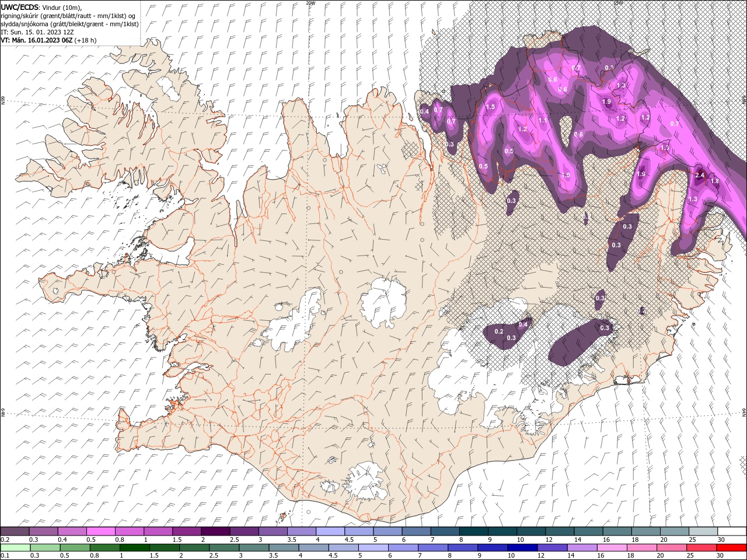The image size is (747, 560).
Task: Click the light pink rain swatch labeled 16
Action: tap(612, 548)
